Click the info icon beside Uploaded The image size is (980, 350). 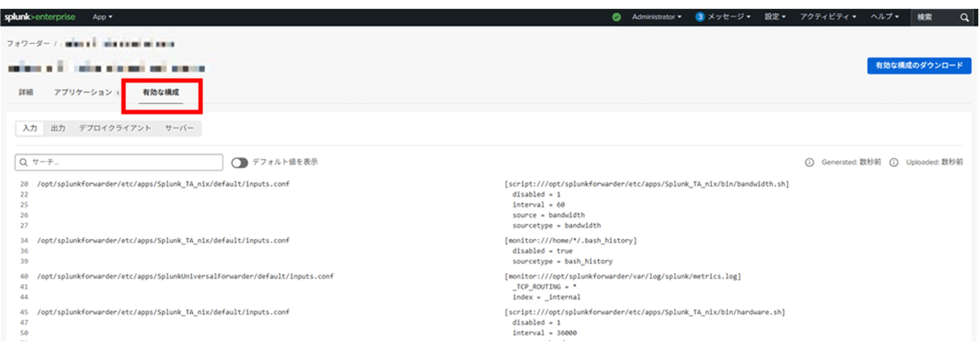[x=893, y=163]
